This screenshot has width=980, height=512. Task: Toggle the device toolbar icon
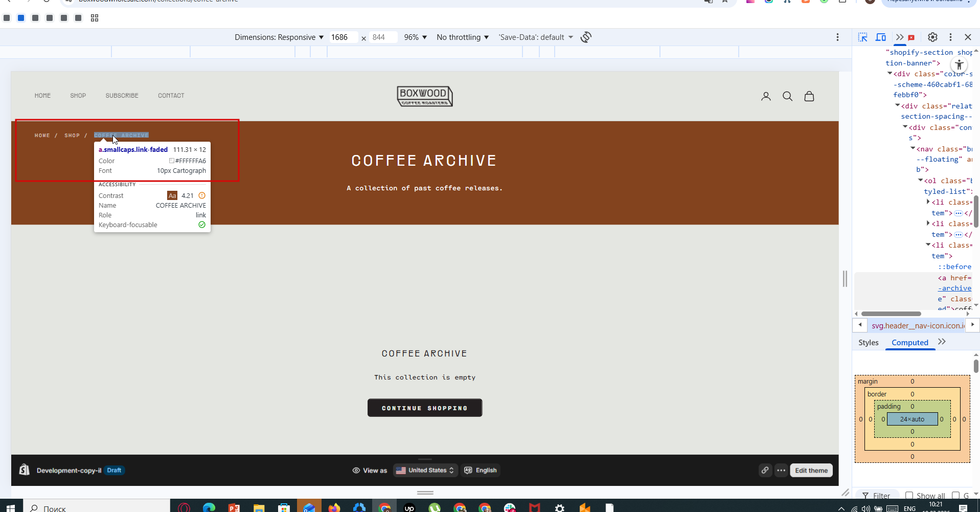pos(881,37)
